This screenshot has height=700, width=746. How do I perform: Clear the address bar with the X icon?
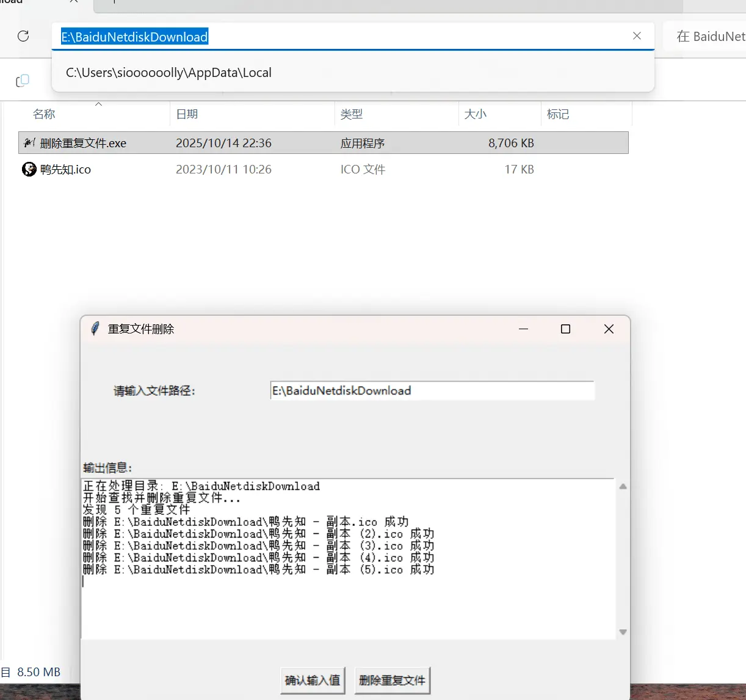(637, 36)
